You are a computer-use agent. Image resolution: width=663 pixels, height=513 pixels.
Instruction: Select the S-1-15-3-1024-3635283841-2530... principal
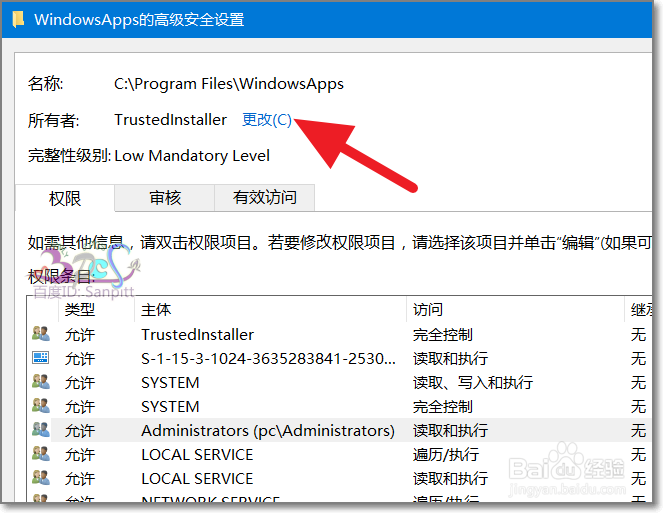[268, 359]
